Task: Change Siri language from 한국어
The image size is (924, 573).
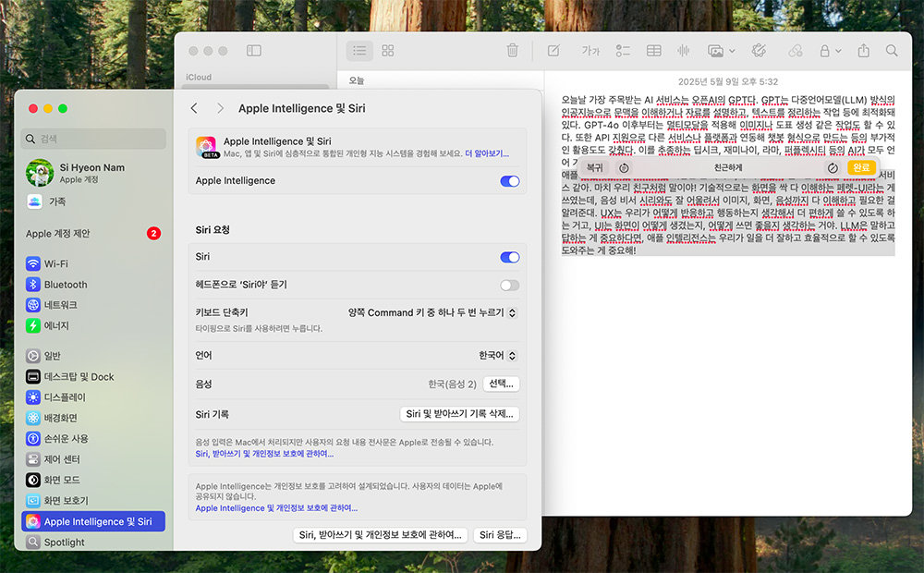Action: click(x=498, y=355)
